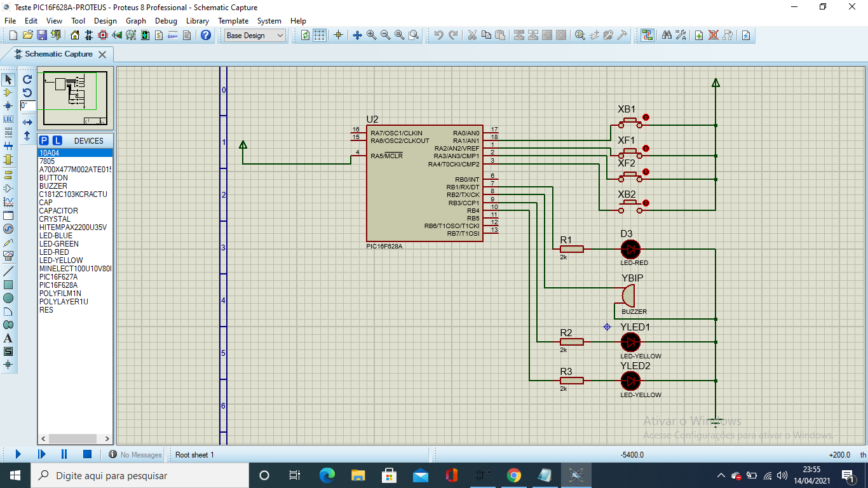The image size is (868, 488).
Task: Open the Template menu
Action: click(233, 21)
